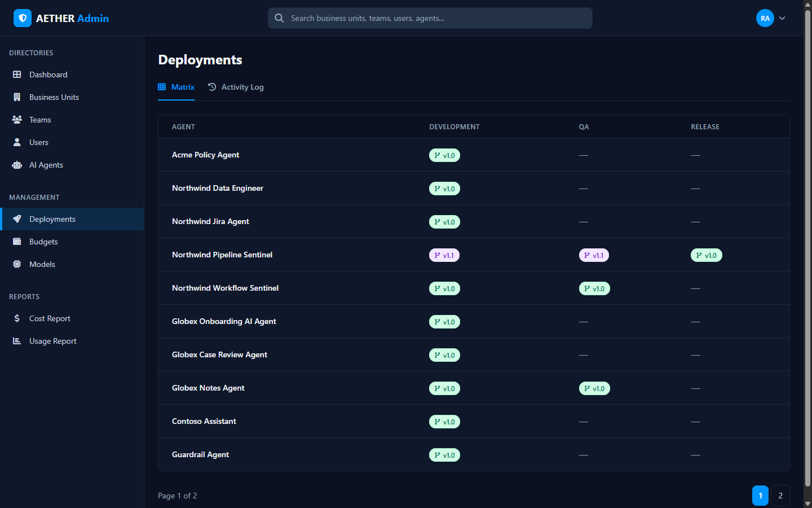Click the Northwind Workflow Sentinel name
The height and width of the screenshot is (508, 812).
click(x=225, y=288)
